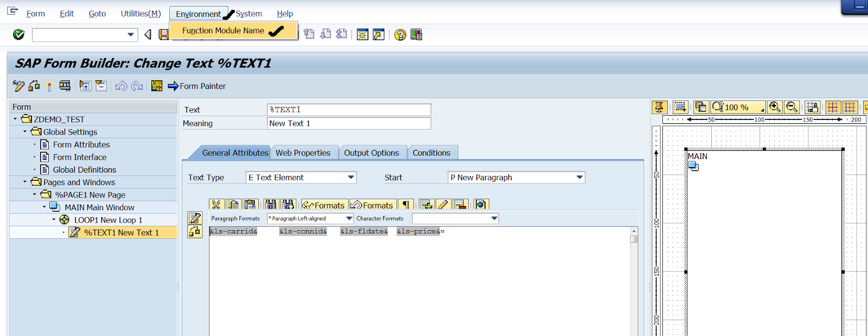The width and height of the screenshot is (868, 336).
Task: Open the Help menu
Action: [285, 14]
